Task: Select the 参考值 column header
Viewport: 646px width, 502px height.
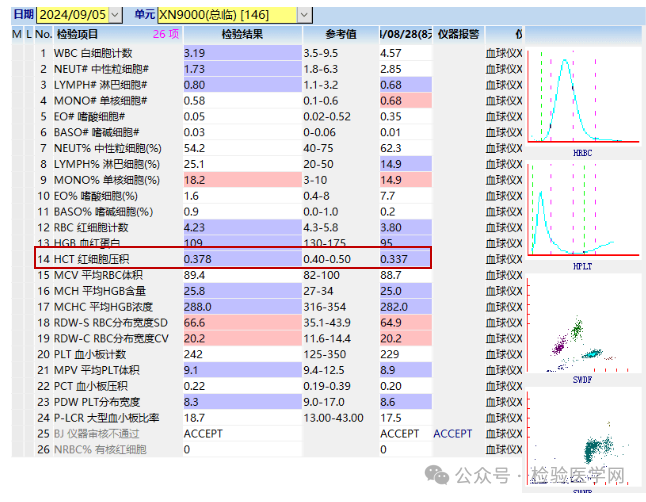Action: point(341,34)
